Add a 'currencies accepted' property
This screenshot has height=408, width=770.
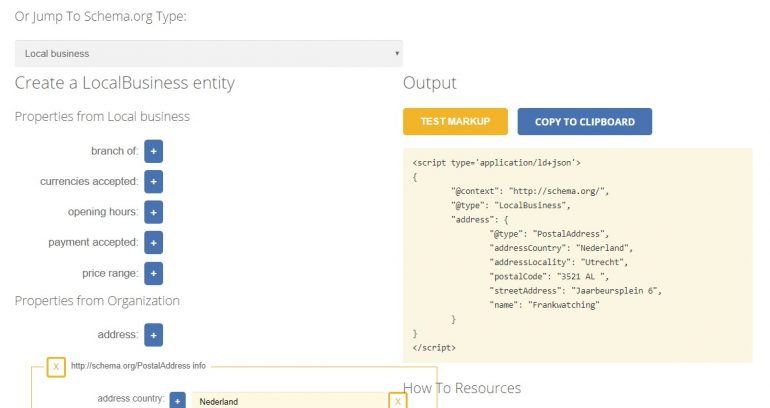pyautogui.click(x=153, y=182)
